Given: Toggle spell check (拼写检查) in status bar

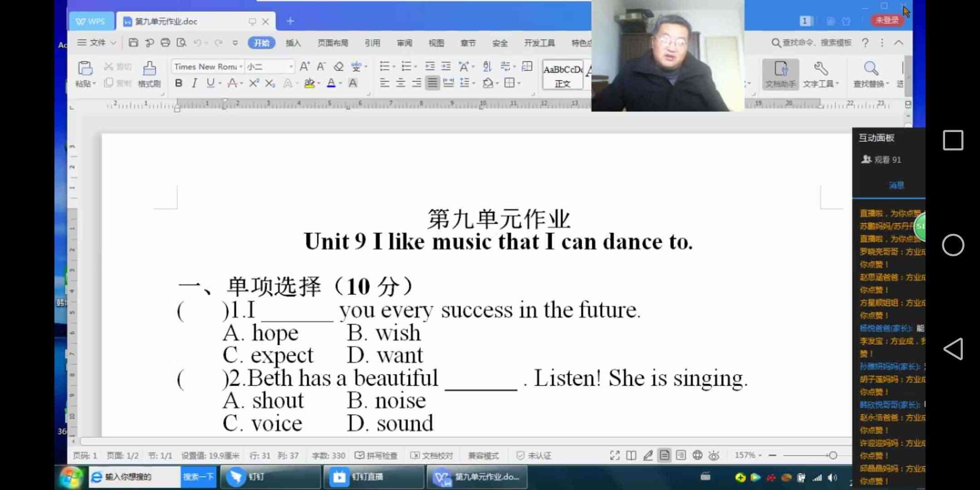Looking at the screenshot, I should pyautogui.click(x=376, y=456).
